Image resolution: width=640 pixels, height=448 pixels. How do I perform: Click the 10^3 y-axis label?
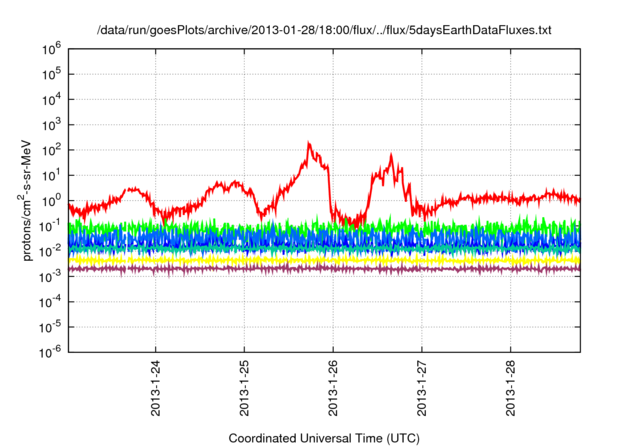point(51,125)
